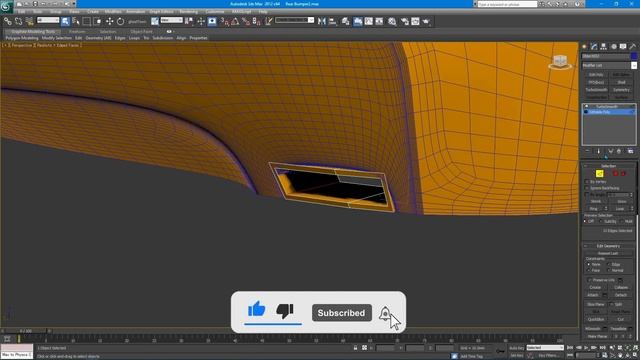Click Select and Link tool
This screenshot has width=640, height=360.
point(7,21)
